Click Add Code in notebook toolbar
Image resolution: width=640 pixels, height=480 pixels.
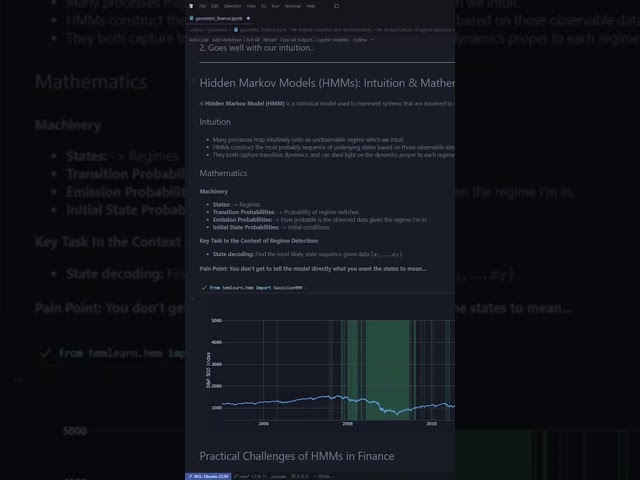(199, 40)
